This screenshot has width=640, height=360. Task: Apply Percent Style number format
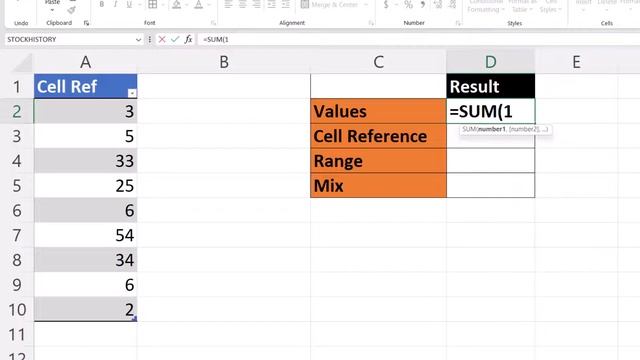[x=408, y=5]
